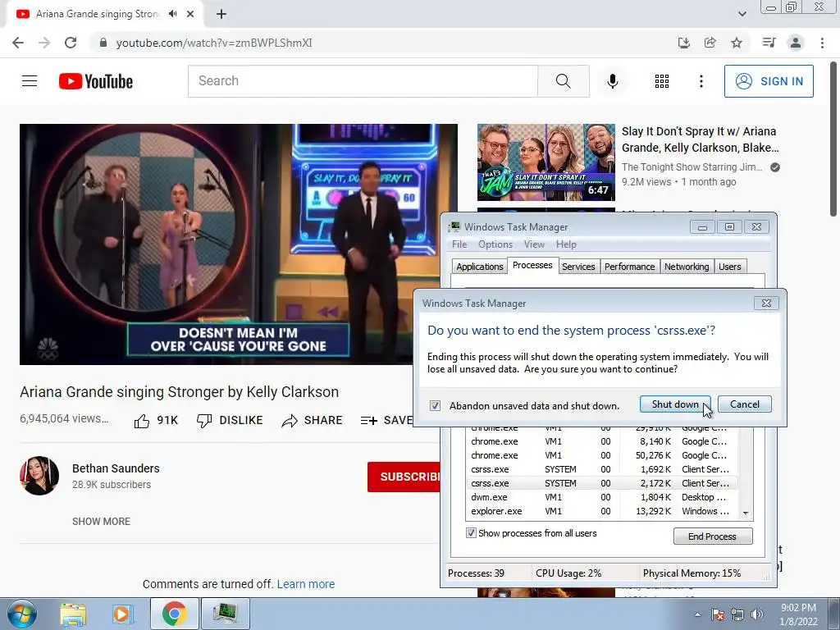Subscribe to Bethan Saunders channel
This screenshot has width=840, height=630.
404,477
